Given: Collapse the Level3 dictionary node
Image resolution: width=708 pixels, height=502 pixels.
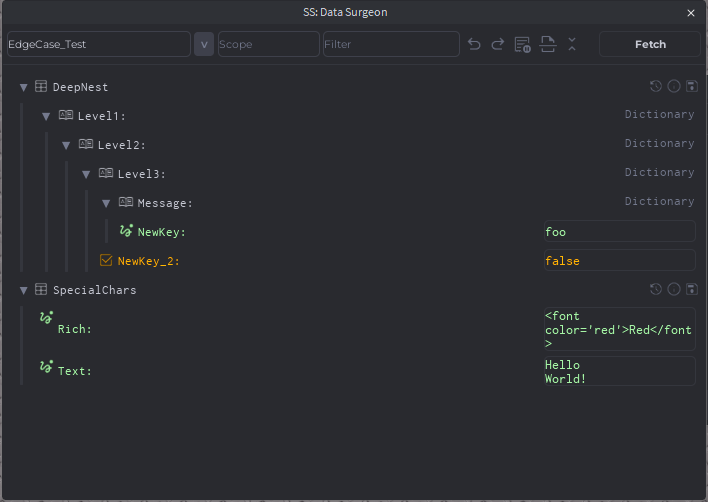Looking at the screenshot, I should pos(86,174).
